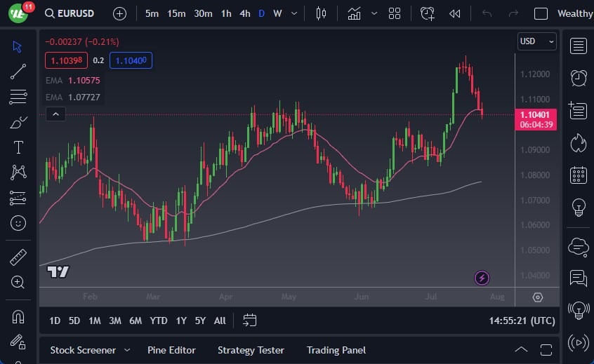Click the red sell price 1.10398 box

(x=65, y=61)
